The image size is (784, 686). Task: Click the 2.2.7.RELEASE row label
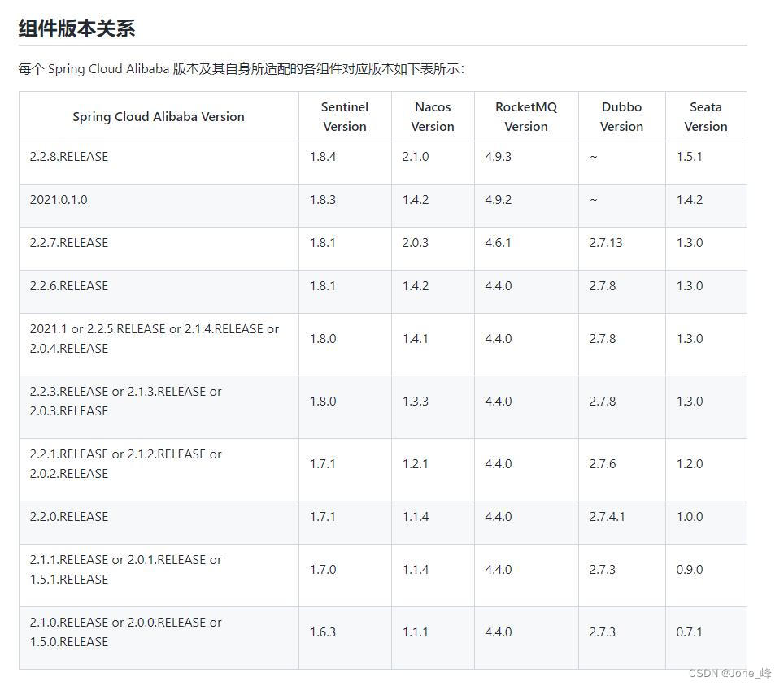[69, 242]
